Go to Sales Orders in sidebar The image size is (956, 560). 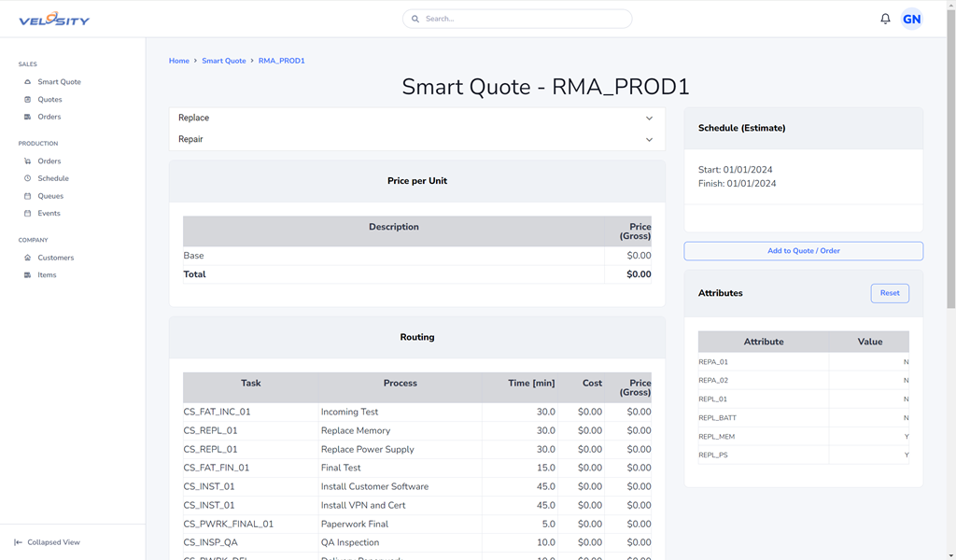point(49,117)
